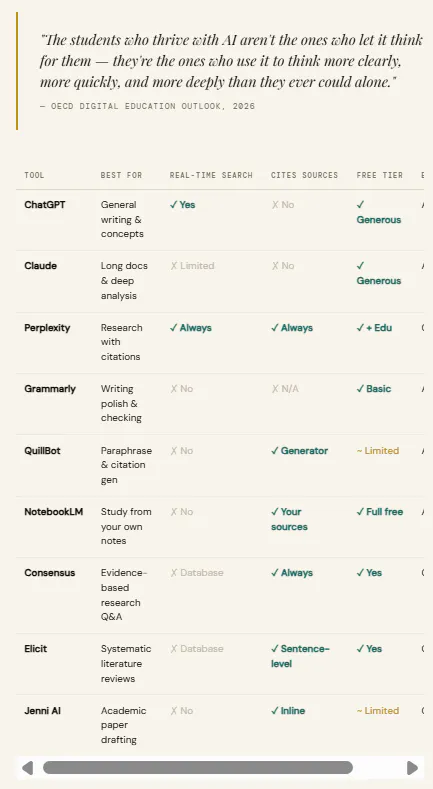Select the Elicit row title
433x789 pixels.
click(35, 649)
